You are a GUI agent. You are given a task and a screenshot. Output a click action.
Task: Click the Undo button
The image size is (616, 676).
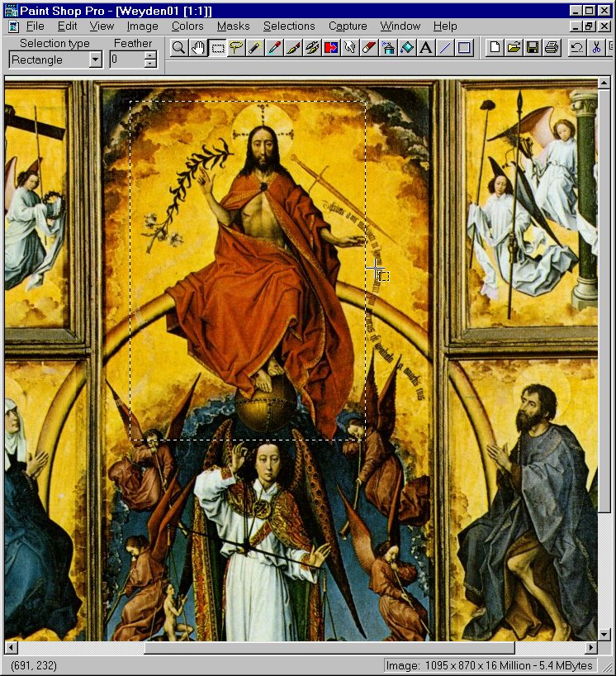577,48
